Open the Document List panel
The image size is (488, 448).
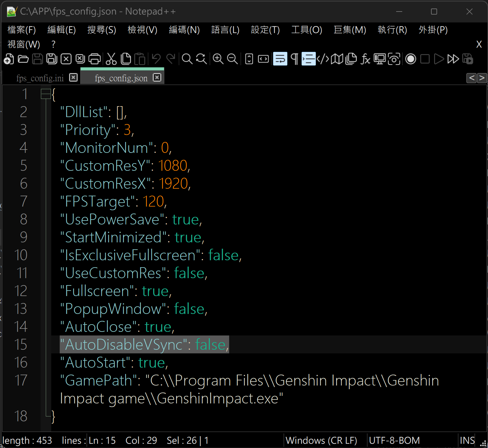click(351, 59)
